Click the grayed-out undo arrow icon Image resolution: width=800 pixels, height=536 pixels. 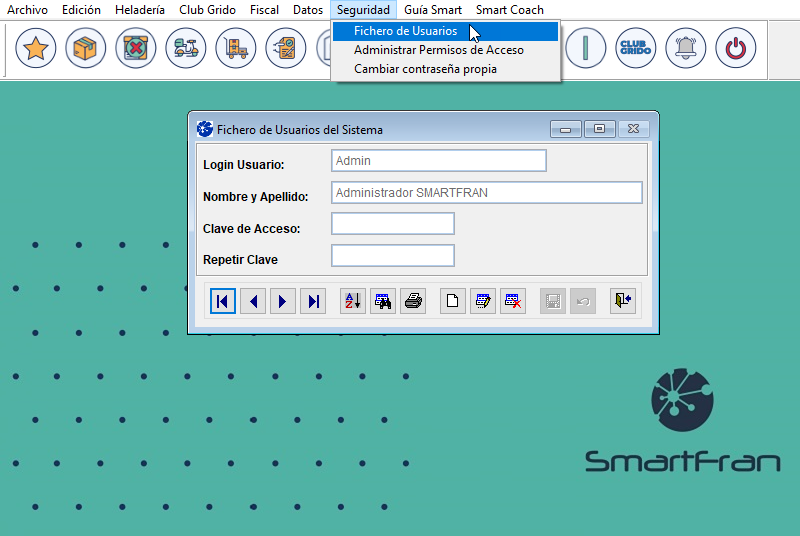tap(583, 301)
